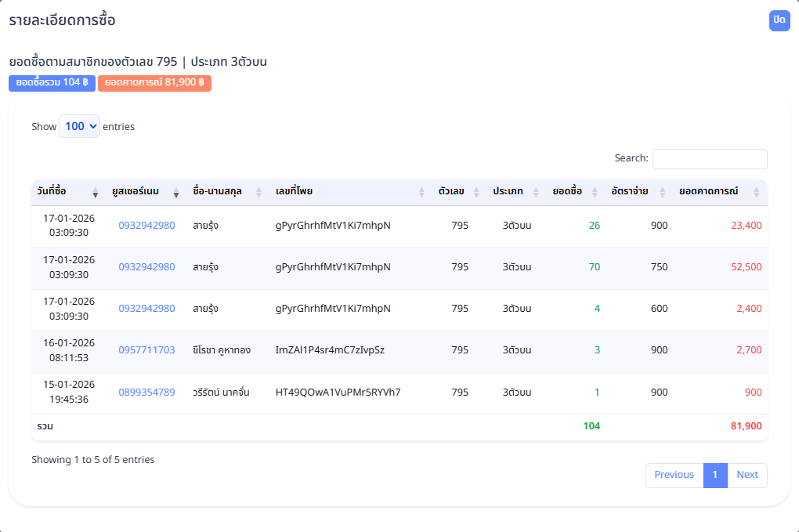Click the Search input field
This screenshot has height=532, width=799.
[x=710, y=159]
